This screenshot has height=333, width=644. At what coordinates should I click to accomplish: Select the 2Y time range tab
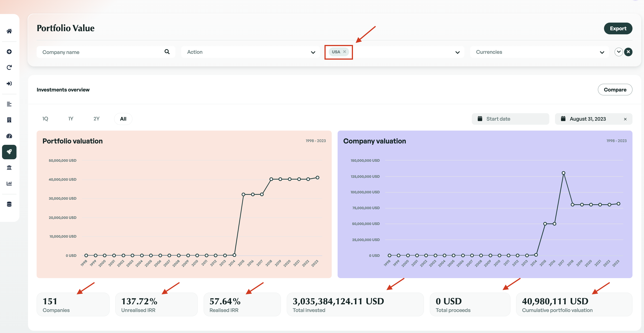tap(96, 119)
